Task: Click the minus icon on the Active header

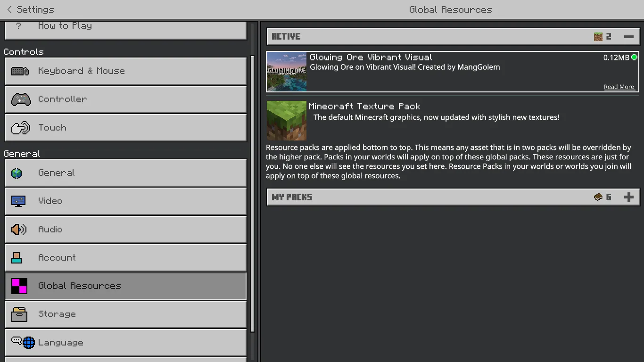Action: point(628,37)
